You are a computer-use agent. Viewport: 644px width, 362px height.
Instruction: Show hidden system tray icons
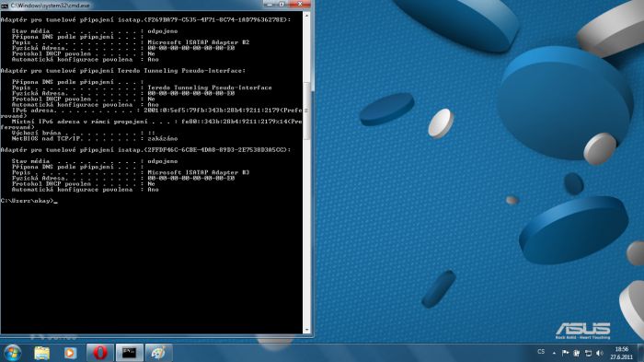pos(554,353)
